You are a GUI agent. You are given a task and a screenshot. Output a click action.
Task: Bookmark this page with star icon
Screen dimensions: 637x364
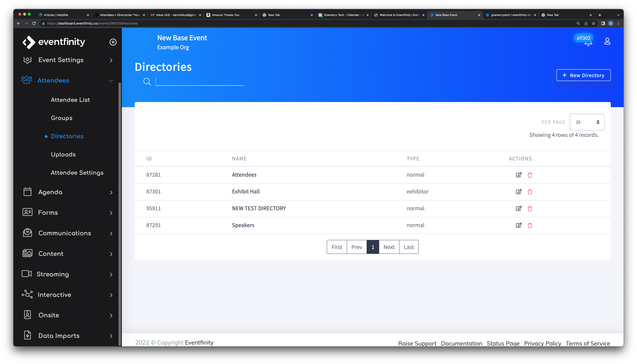point(593,24)
